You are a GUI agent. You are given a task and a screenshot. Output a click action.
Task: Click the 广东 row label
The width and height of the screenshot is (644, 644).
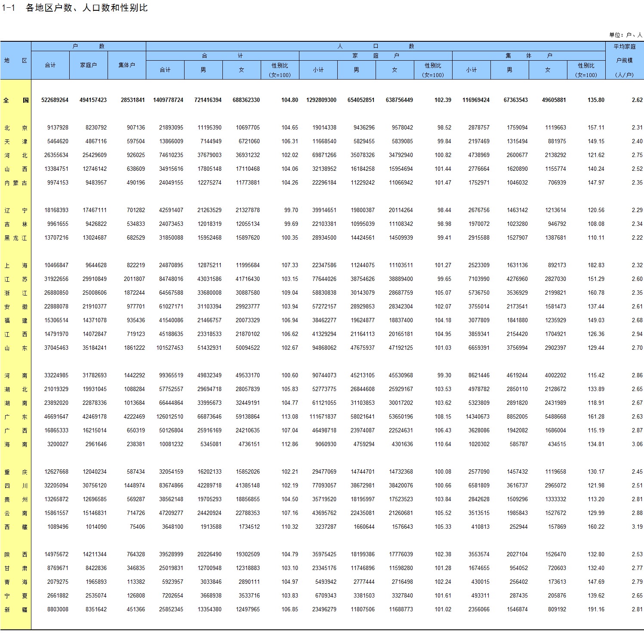pos(15,417)
